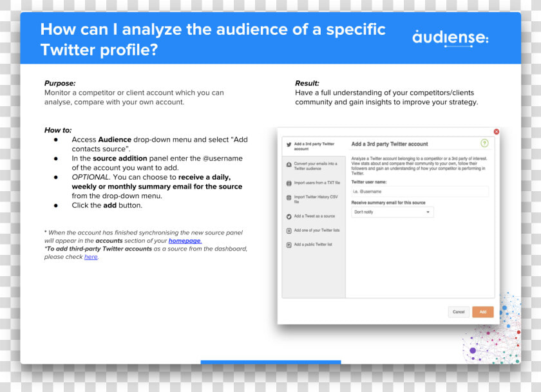
Task: Click the Import Twitter History CSV icon
Action: pyautogui.click(x=289, y=198)
